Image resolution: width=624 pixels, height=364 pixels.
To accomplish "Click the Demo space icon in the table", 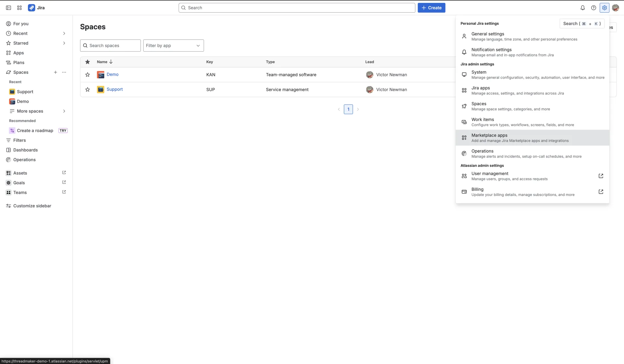I will pyautogui.click(x=101, y=75).
